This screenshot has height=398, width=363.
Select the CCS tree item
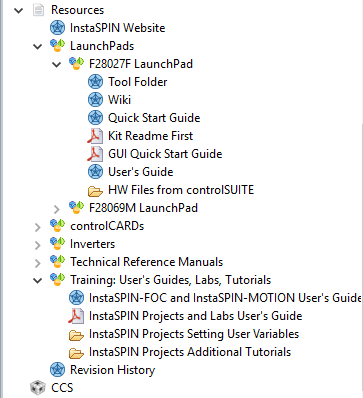62,388
